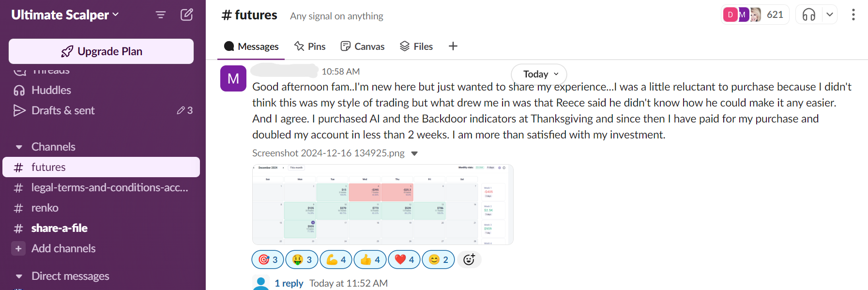This screenshot has height=290, width=868.
Task: Select the renko channel
Action: (x=45, y=208)
